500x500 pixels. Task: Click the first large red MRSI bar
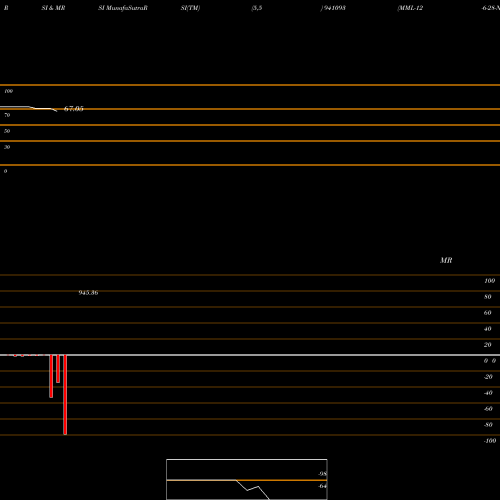click(51, 376)
